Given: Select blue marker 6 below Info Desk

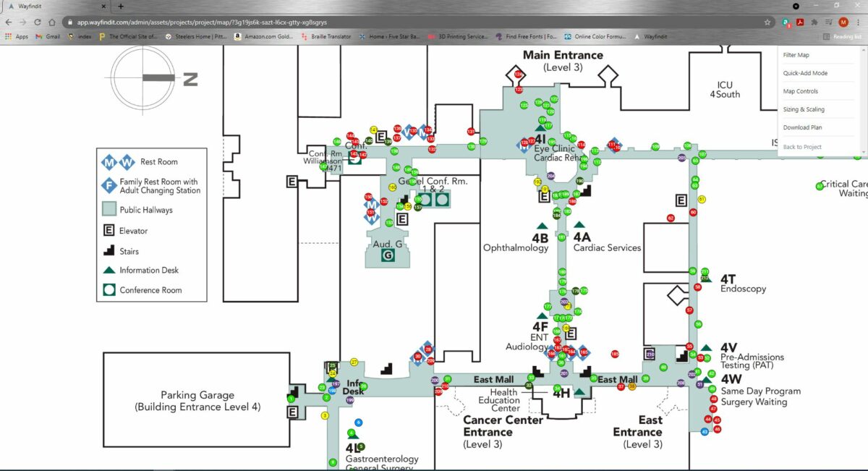Looking at the screenshot, I should (359, 423).
